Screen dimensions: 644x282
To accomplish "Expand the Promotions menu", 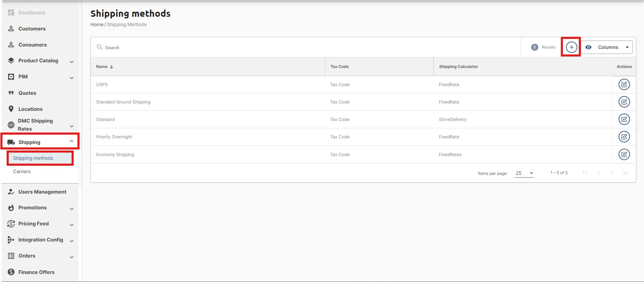I will pyautogui.click(x=71, y=209).
